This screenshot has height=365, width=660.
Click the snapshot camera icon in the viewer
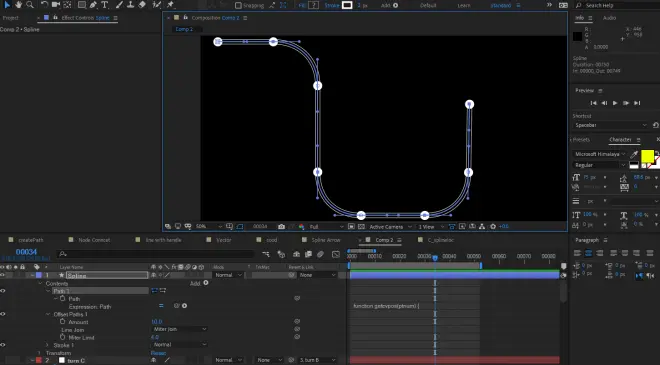281,226
